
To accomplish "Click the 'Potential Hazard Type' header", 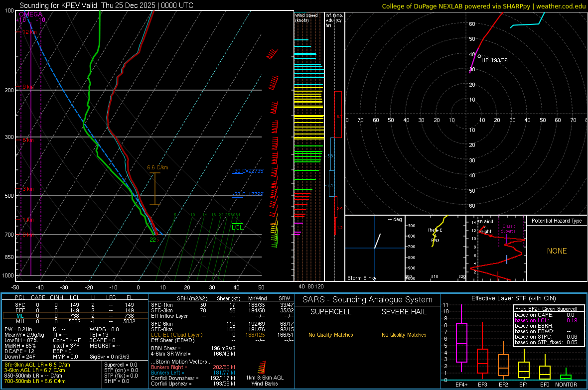I will pyautogui.click(x=557, y=221).
